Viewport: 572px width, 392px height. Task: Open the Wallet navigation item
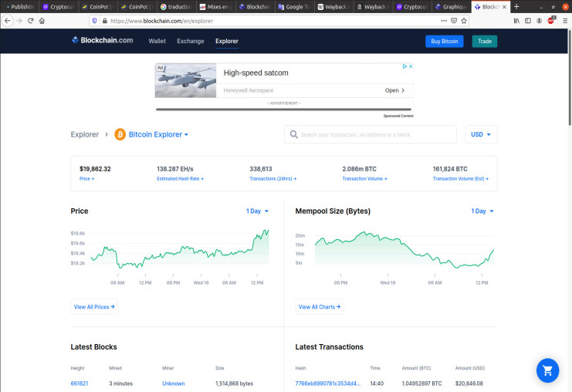157,41
